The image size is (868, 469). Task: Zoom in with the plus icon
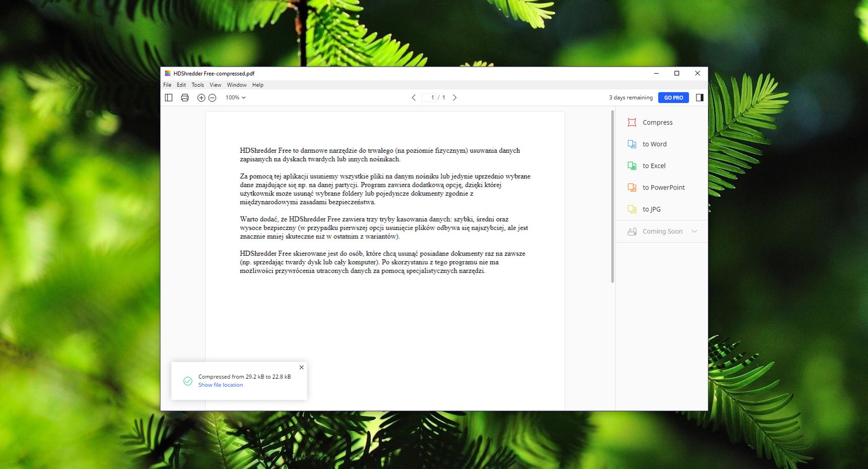pos(201,98)
